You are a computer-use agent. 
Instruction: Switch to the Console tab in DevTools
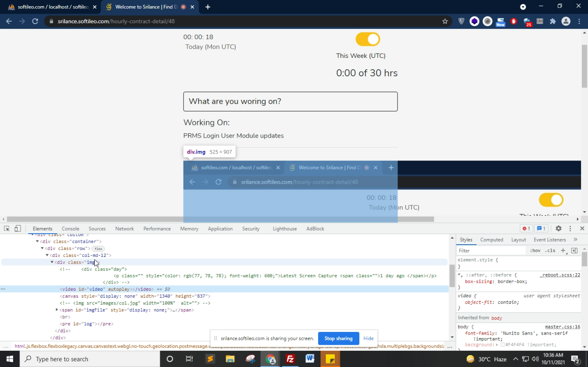(70, 228)
